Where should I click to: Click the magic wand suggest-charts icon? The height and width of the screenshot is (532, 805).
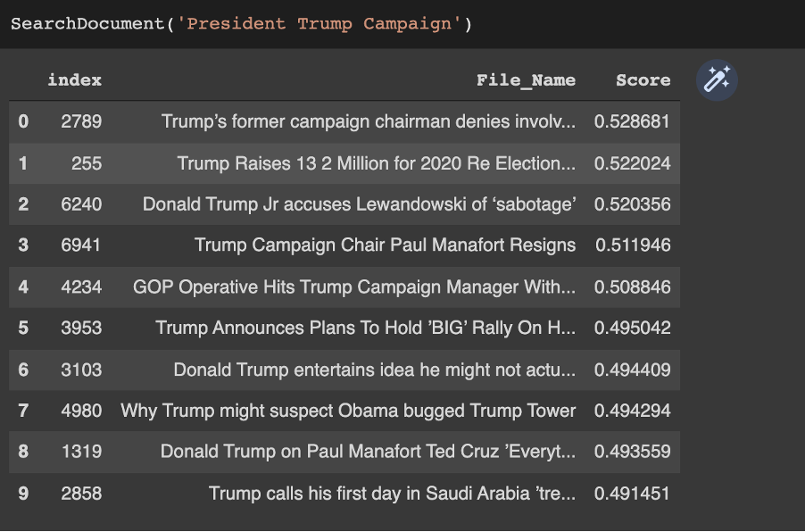[717, 80]
